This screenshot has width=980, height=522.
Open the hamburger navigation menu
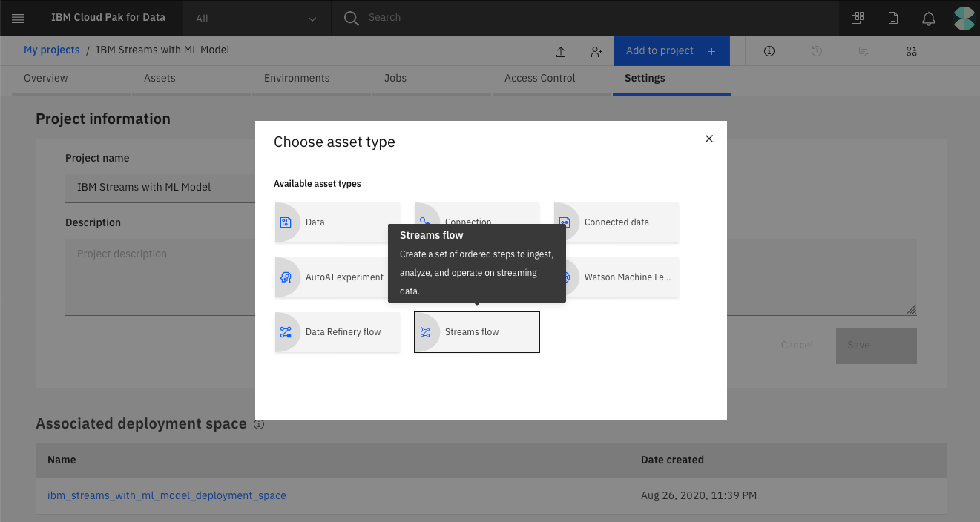pos(18,18)
